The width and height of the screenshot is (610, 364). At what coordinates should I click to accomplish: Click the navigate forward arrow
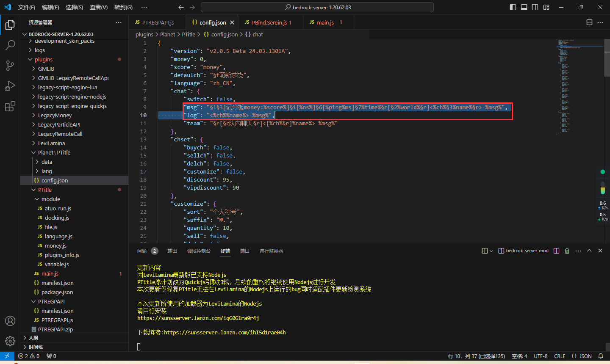192,7
